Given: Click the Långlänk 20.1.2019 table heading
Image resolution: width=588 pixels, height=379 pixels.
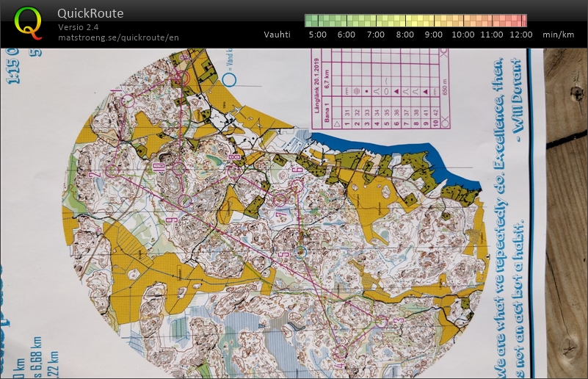Looking at the screenshot, I should (317, 85).
